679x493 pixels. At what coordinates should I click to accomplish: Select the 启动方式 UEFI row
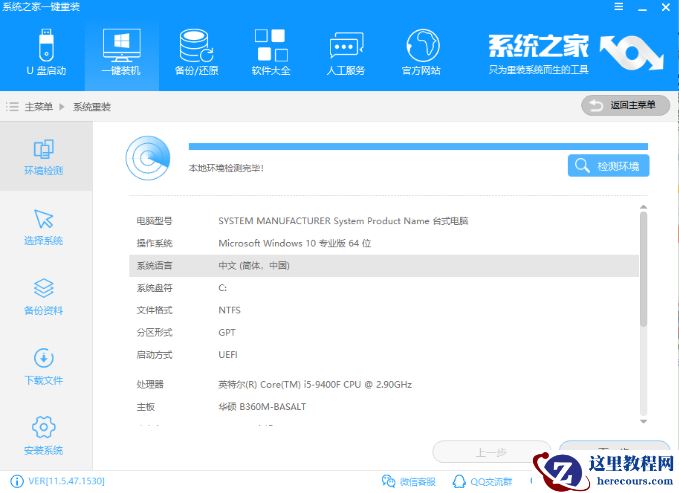click(384, 355)
